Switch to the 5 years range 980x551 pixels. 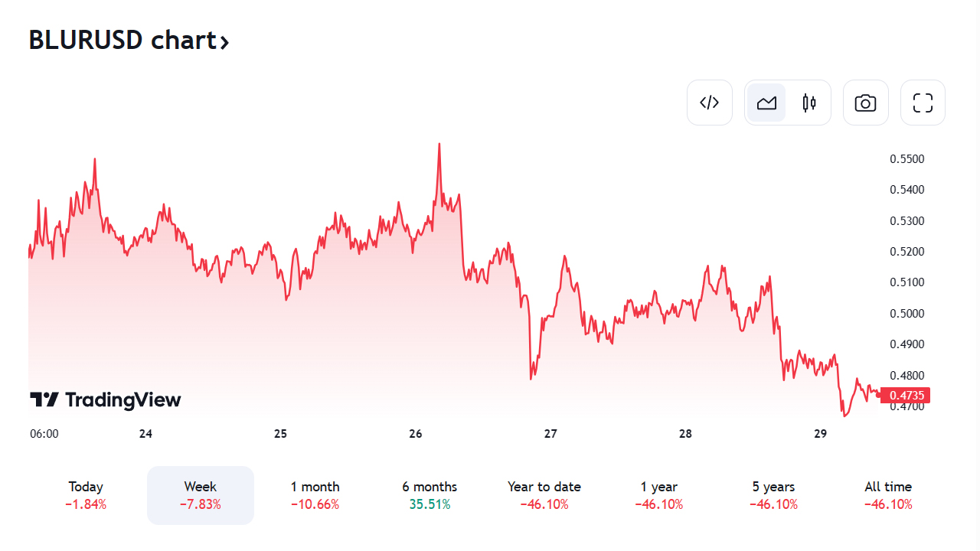773,495
